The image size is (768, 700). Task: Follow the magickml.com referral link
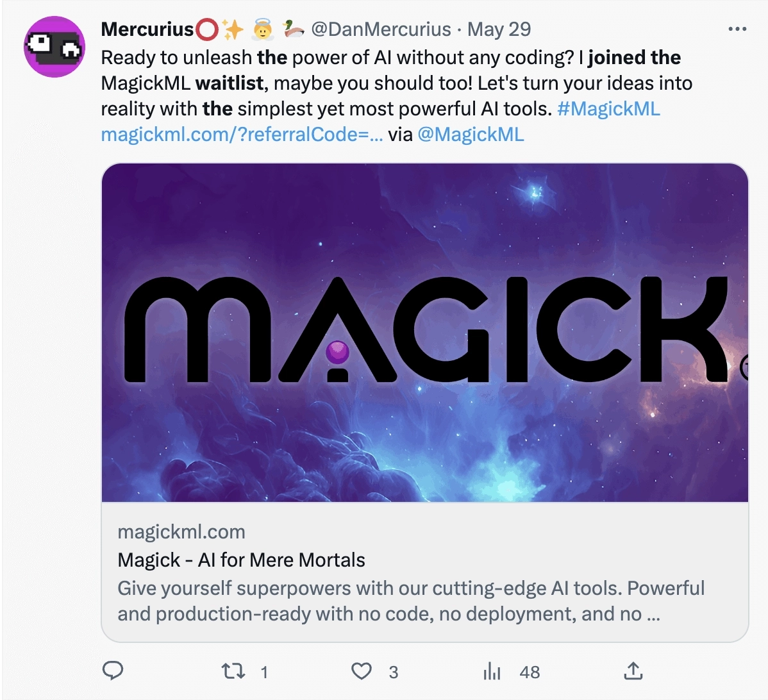(x=240, y=135)
